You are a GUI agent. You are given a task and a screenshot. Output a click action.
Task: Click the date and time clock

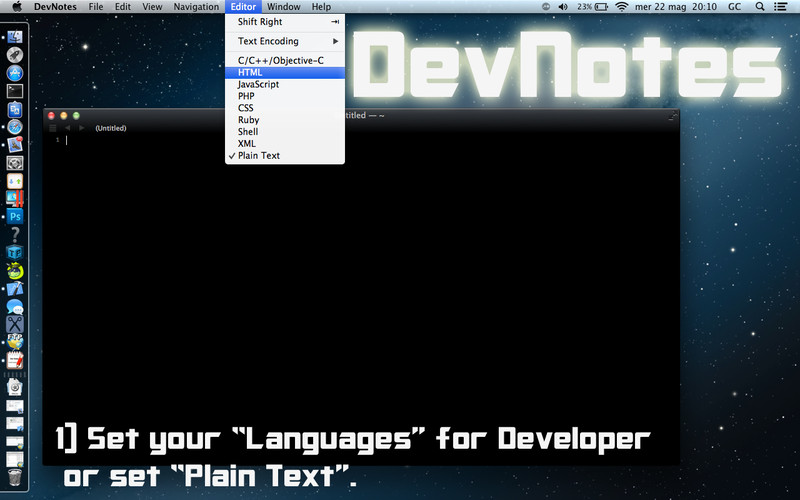(x=676, y=7)
